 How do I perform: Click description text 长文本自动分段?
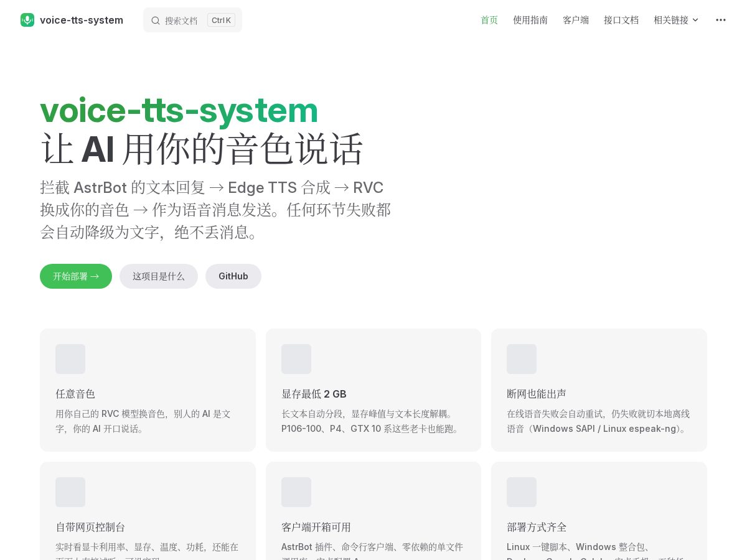pos(371,421)
